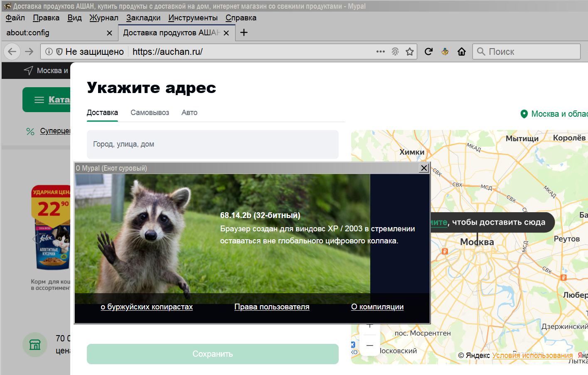Select the Доставка delivery tab
588x375 pixels.
point(102,113)
